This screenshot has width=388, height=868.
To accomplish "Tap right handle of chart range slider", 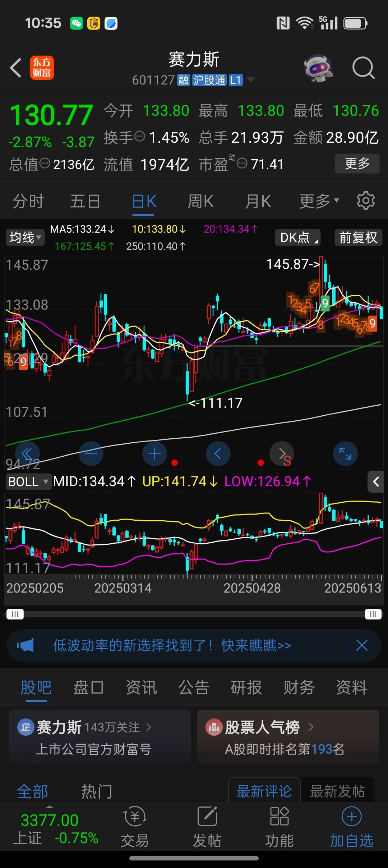I will 373,614.
